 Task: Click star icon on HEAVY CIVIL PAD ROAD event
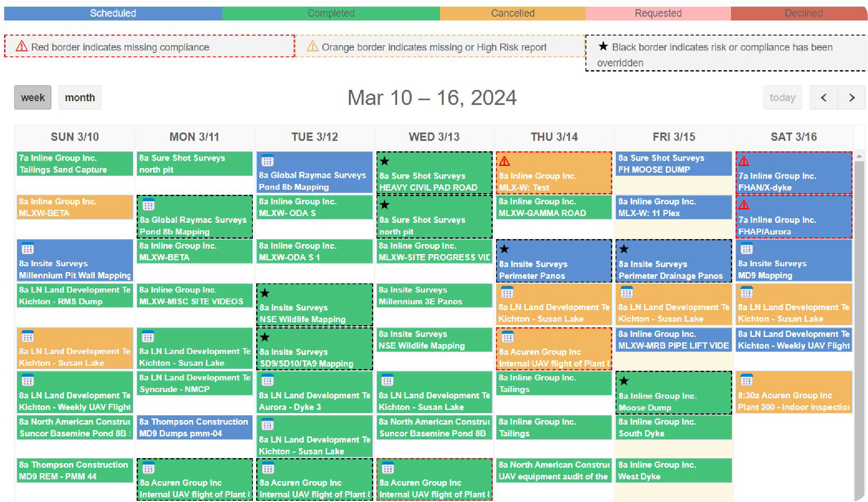(x=384, y=161)
